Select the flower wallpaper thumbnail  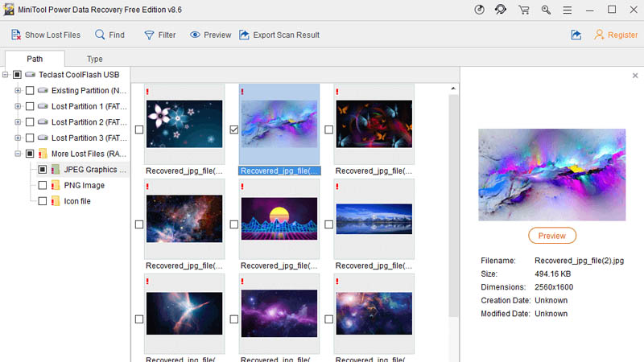184,124
